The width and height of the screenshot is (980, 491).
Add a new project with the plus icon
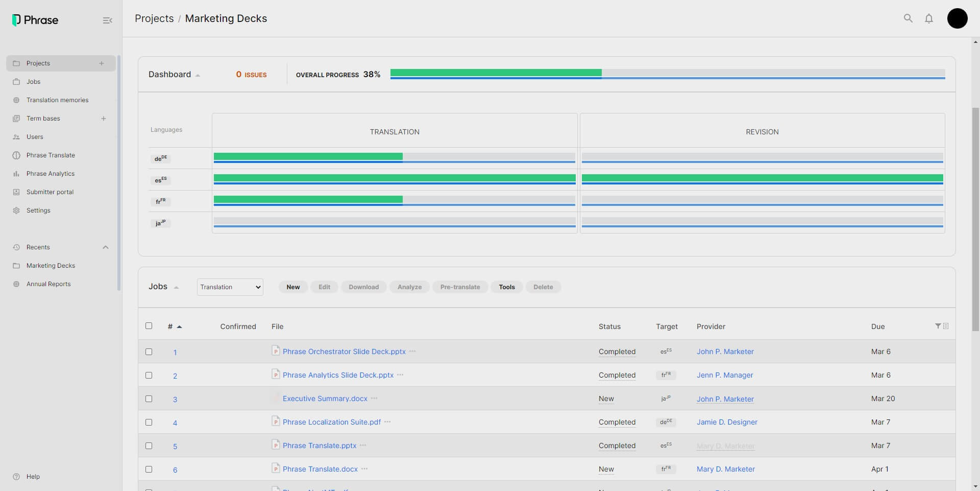(x=102, y=63)
